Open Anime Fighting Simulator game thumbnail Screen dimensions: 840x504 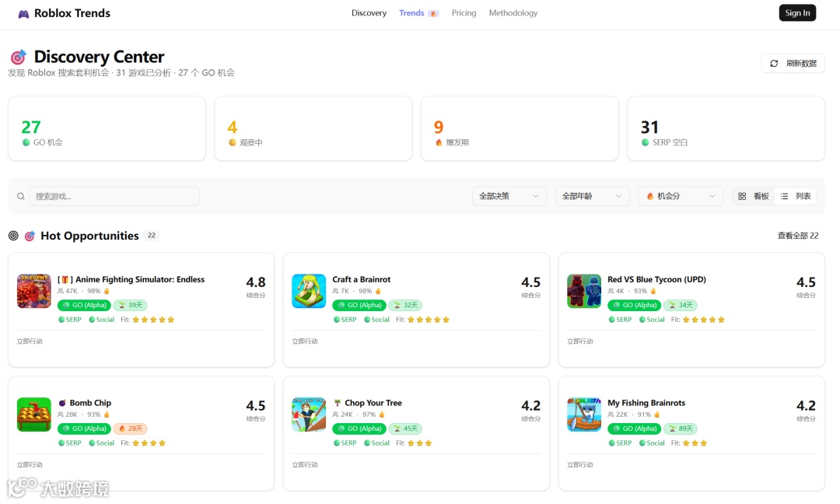pos(33,291)
